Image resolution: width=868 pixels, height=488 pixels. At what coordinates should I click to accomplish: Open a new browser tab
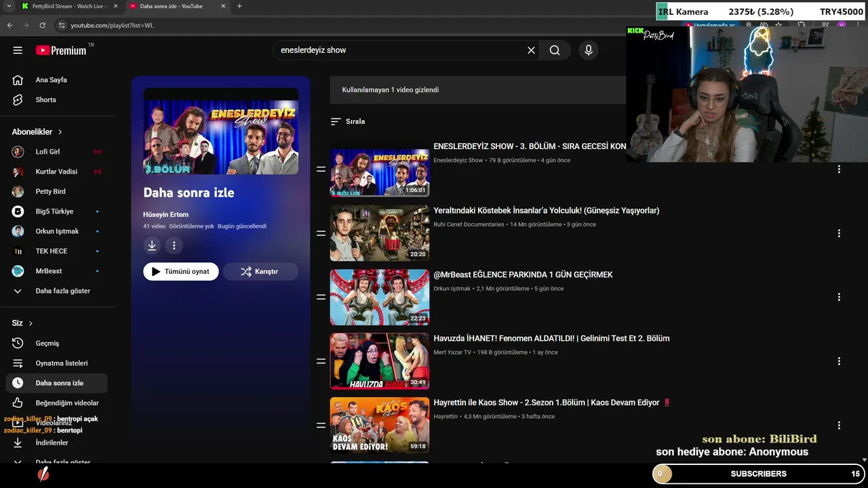tap(239, 6)
